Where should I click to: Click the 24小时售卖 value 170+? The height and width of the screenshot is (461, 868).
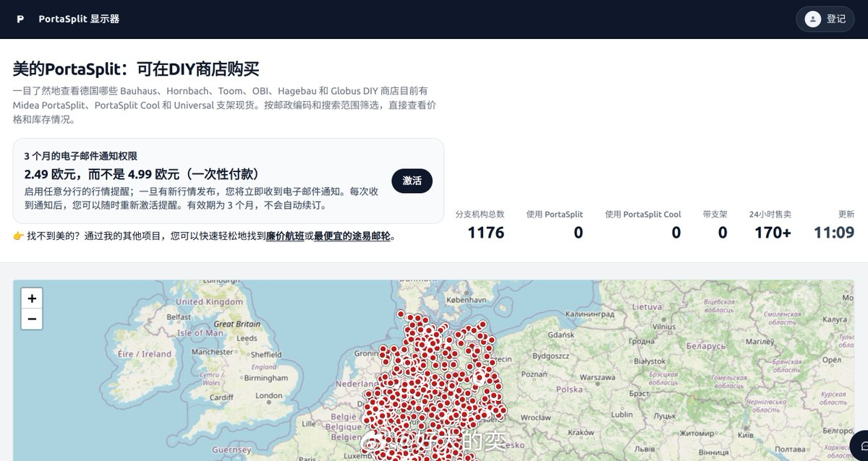coord(773,232)
